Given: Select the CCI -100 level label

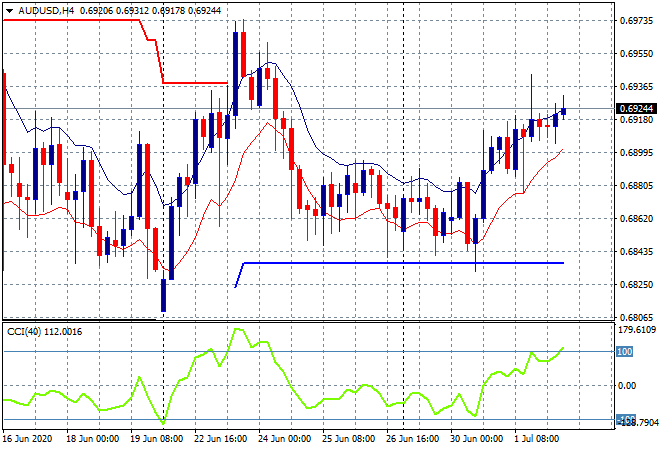Looking at the screenshot, I should point(626,419).
